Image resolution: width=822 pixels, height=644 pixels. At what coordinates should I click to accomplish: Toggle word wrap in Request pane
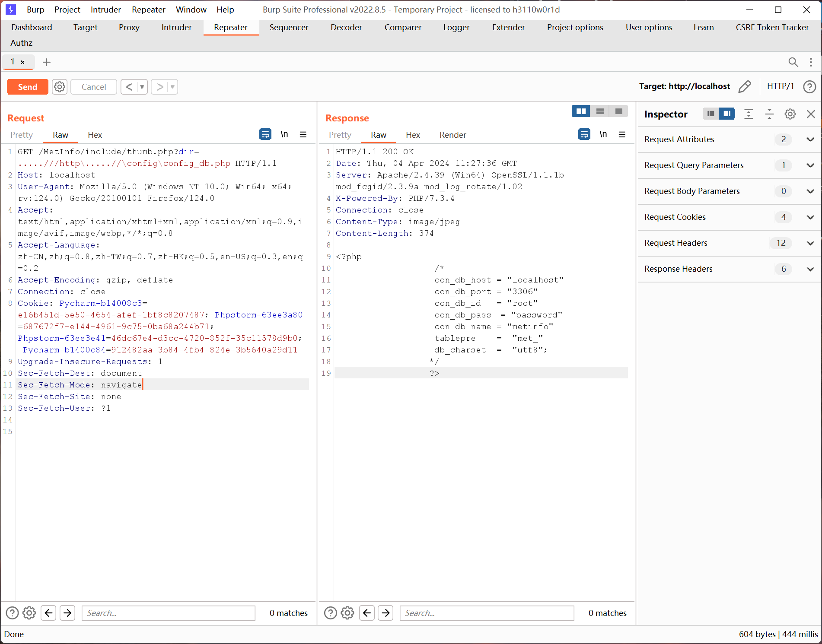click(265, 134)
